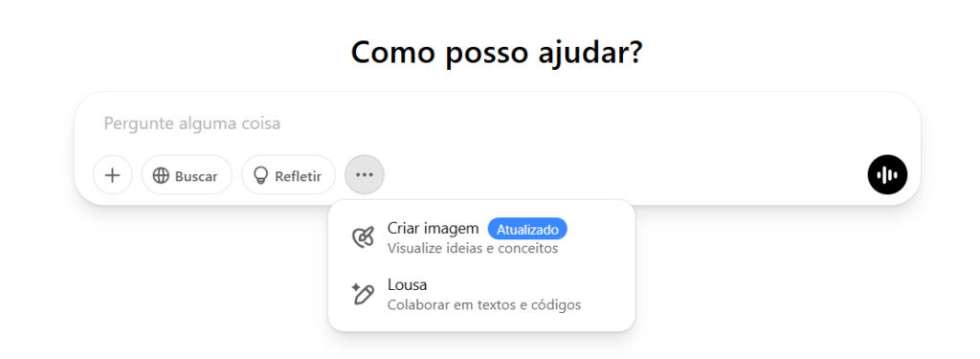
Task: Click the Refletir text label
Action: [x=299, y=176]
